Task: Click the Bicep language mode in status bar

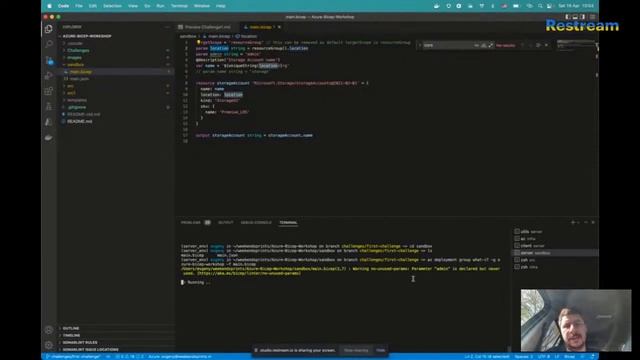Action: pos(569,356)
